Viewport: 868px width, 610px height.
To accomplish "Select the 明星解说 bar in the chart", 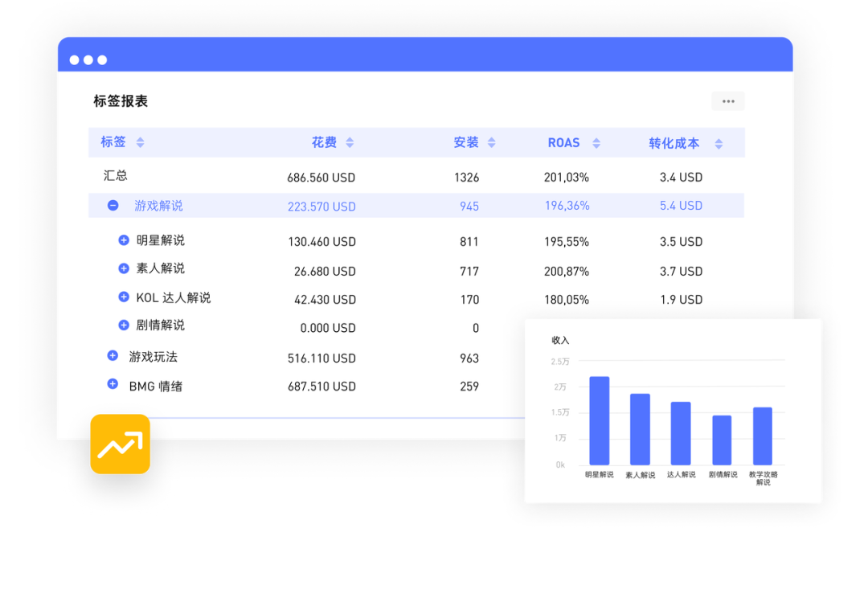I will pyautogui.click(x=598, y=418).
